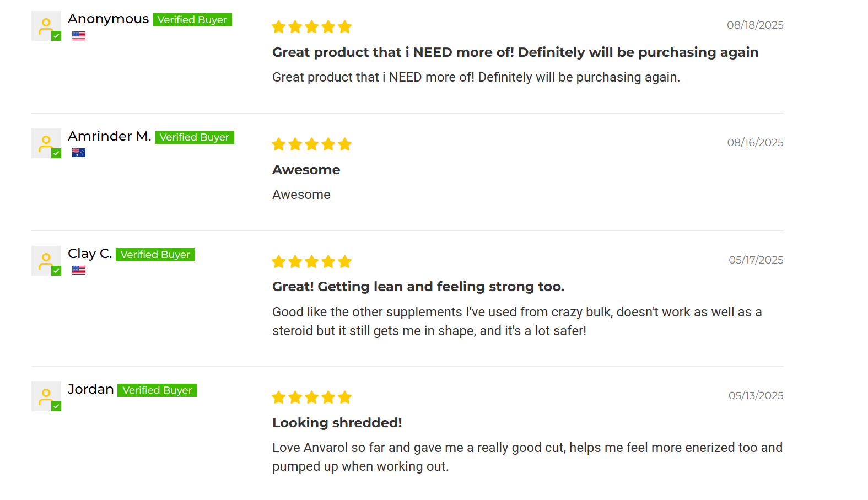Screen dimensions: 868x500
Task: Click Anonymous reviewer's avatar icon
Action: pyautogui.click(x=46, y=26)
